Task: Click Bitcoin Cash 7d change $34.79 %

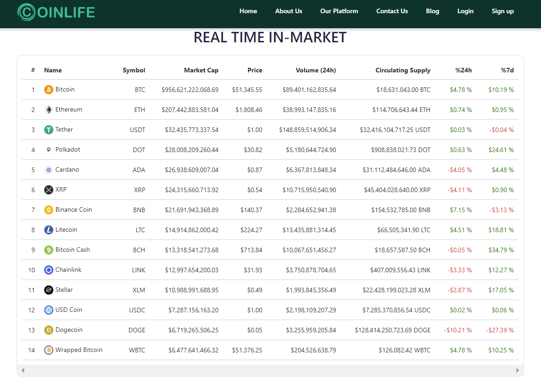Action: pos(501,249)
